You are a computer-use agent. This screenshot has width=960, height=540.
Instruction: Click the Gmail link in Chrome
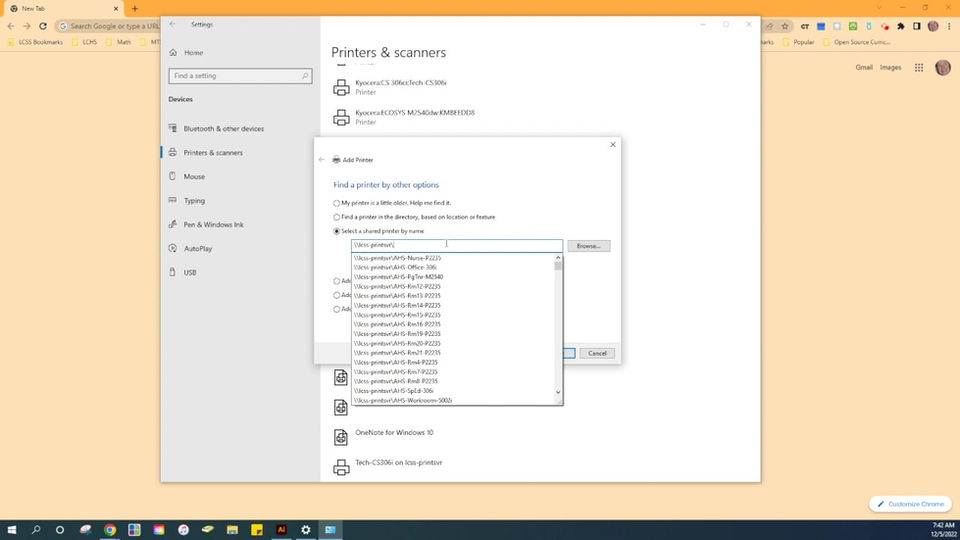click(x=864, y=67)
